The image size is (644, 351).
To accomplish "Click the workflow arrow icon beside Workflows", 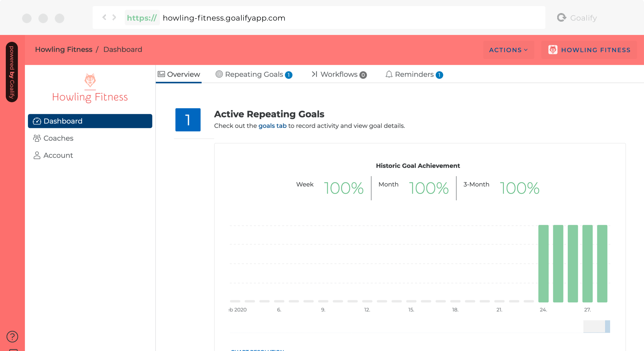I will 314,74.
